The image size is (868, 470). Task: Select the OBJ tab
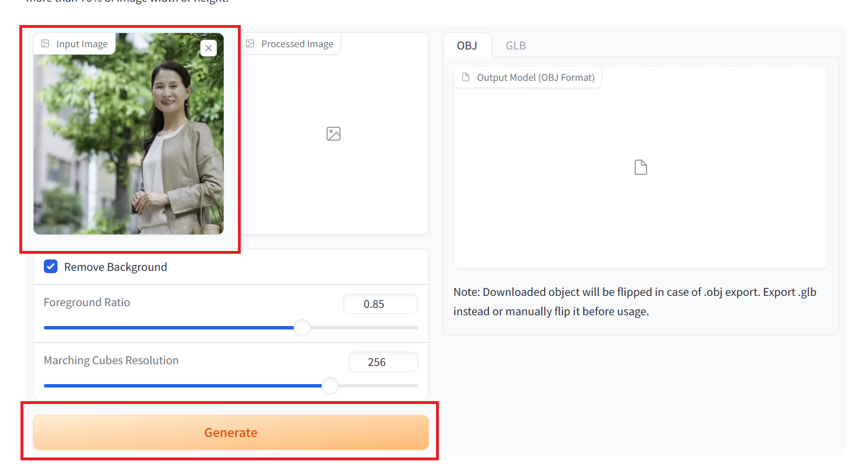467,46
